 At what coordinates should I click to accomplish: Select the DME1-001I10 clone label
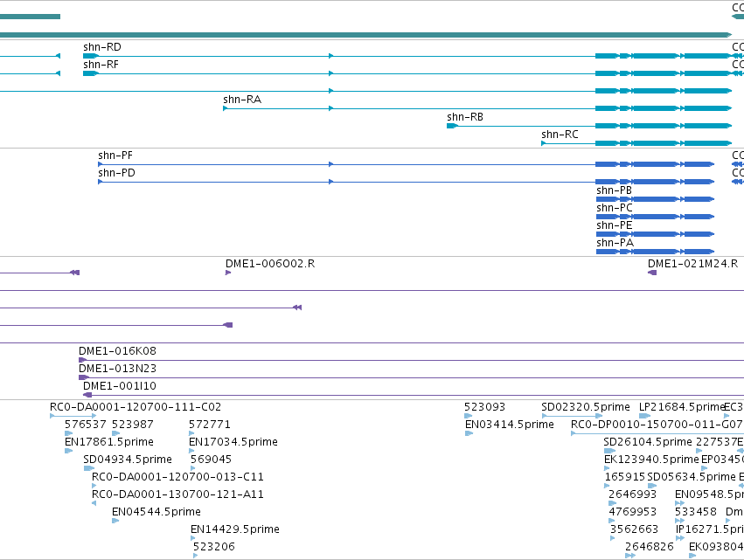tap(120, 386)
